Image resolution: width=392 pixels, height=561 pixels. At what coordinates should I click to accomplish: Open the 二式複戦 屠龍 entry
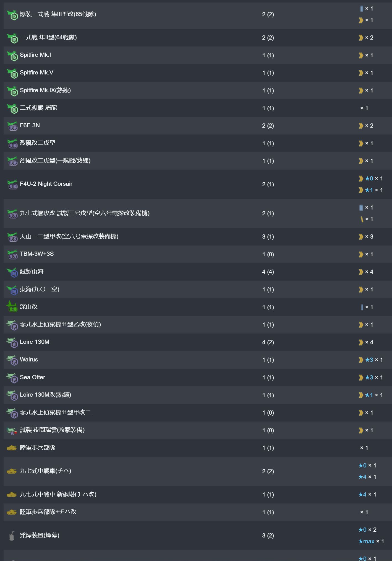click(38, 108)
